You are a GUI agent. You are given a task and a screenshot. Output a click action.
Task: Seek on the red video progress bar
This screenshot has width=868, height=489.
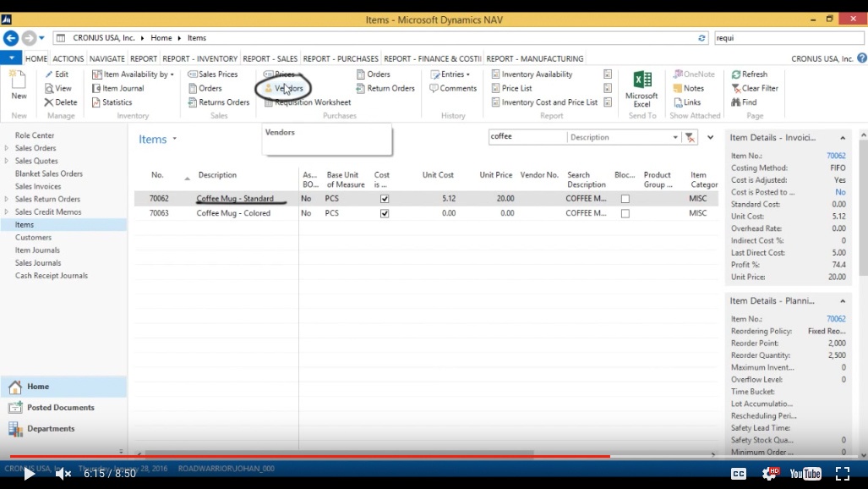[310, 456]
